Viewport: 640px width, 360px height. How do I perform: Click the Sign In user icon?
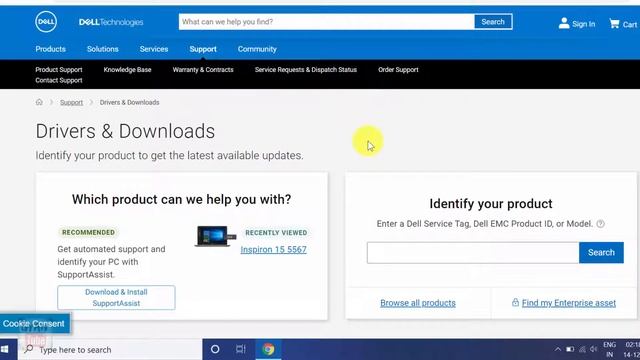coord(564,23)
